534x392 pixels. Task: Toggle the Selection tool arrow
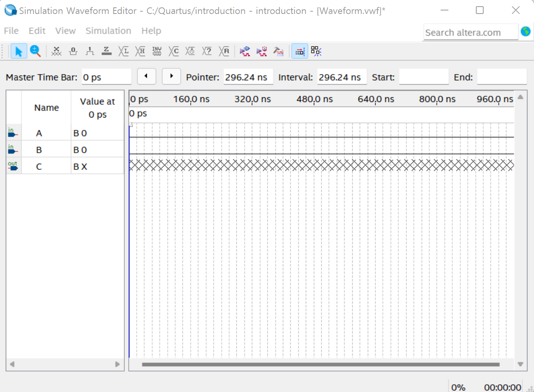coord(19,51)
